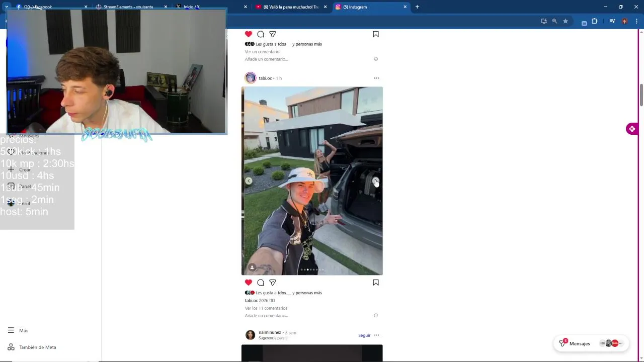Viewport: 644px width, 362px height.
Task: Click the liker avatars on the upper post
Action: pos(250,44)
